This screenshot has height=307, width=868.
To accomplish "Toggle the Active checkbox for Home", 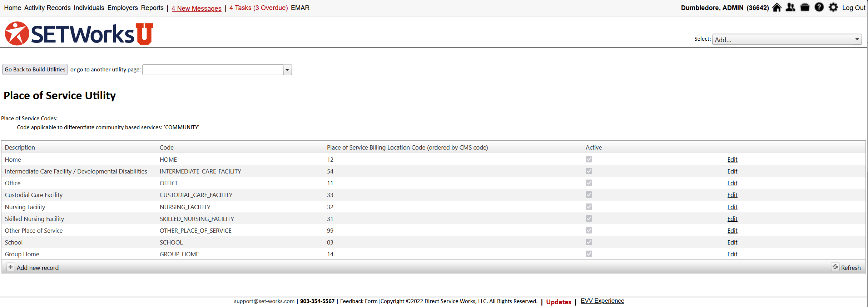I will (589, 159).
